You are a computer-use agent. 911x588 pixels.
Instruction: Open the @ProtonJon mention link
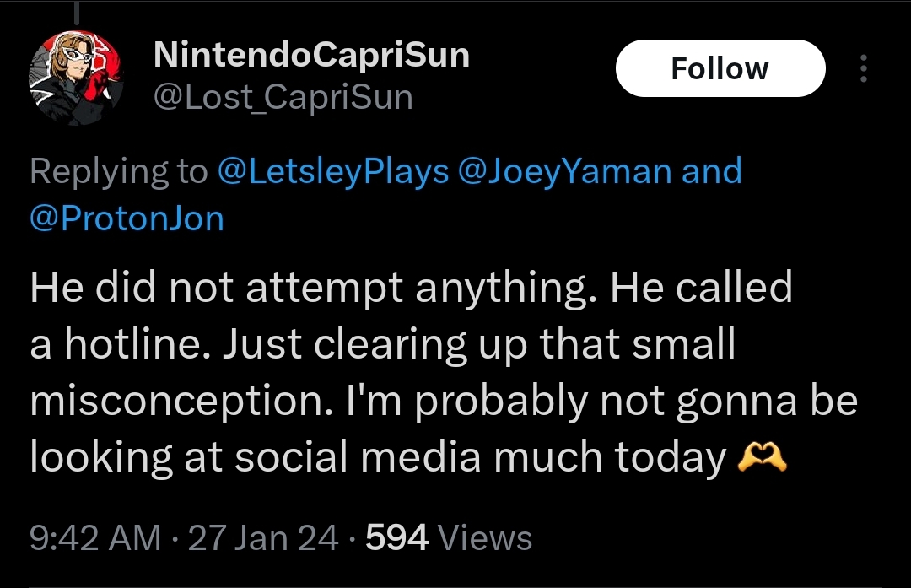(127, 218)
